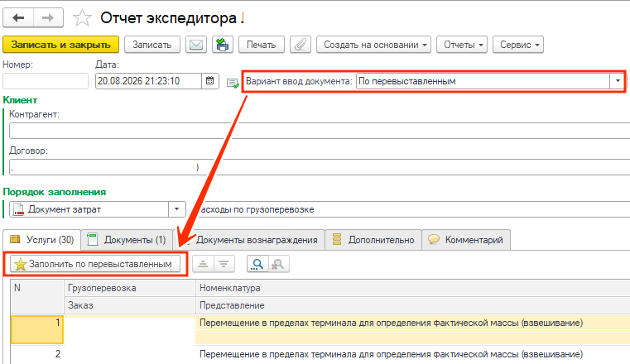630x364 pixels.
Task: Click the Заполнить по перевыставленным button
Action: click(95, 264)
